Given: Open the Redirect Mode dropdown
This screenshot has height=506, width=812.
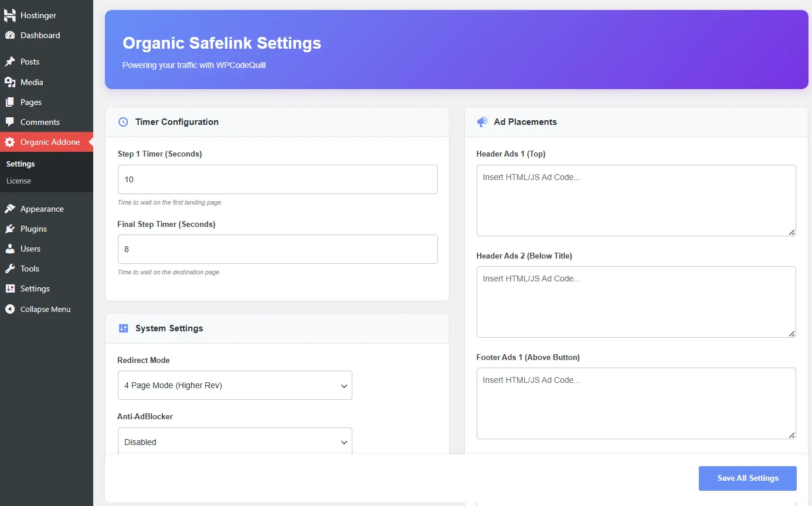Looking at the screenshot, I should coord(235,385).
